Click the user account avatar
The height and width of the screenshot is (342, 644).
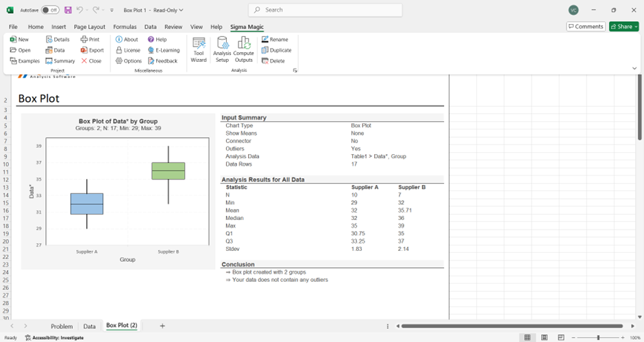pos(573,10)
